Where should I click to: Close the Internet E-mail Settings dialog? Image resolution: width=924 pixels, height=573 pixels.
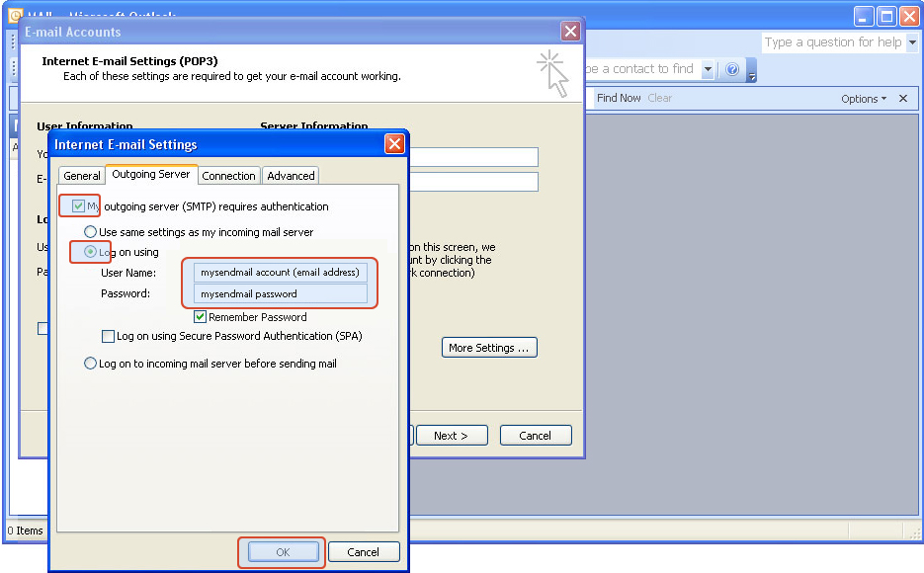pyautogui.click(x=394, y=144)
